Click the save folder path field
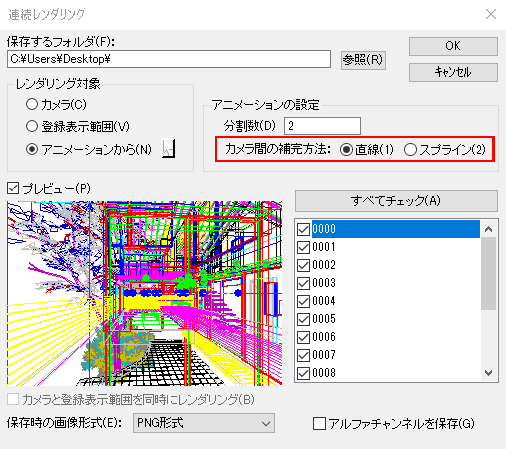506x449 pixels. coord(169,59)
